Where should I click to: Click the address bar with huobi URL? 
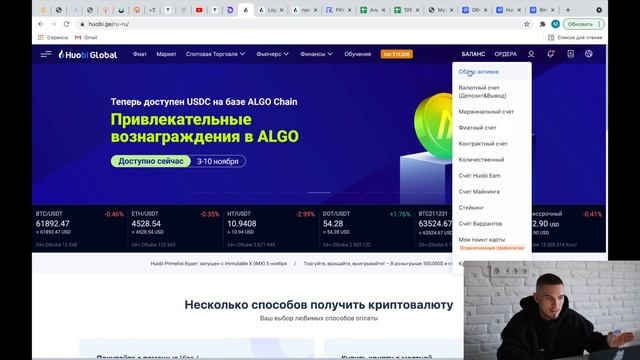pyautogui.click(x=300, y=24)
